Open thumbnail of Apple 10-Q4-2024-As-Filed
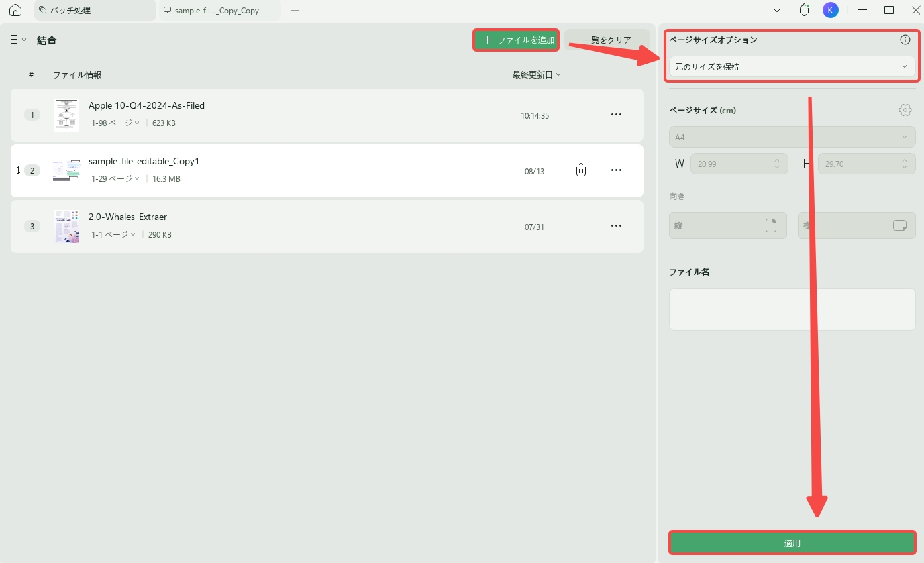The width and height of the screenshot is (924, 563). [x=67, y=115]
